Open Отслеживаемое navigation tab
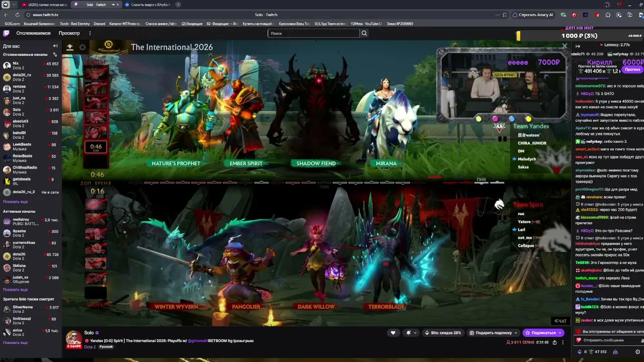This screenshot has height=362, width=644. point(33,33)
